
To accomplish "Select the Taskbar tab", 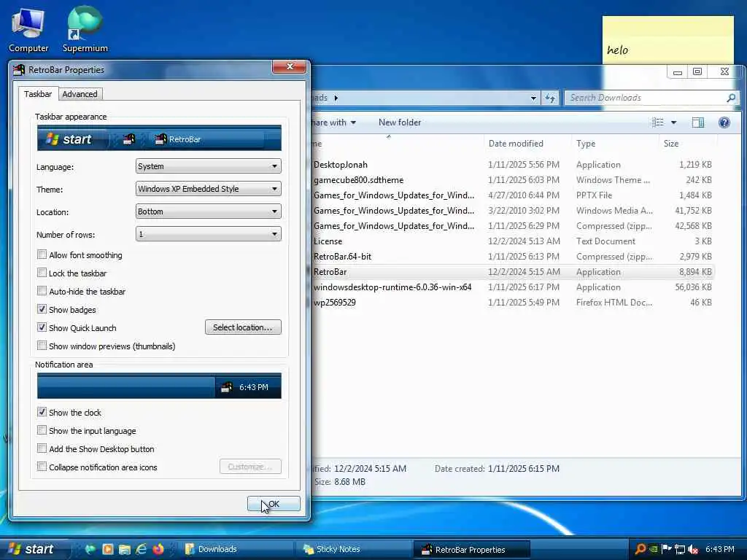I will point(38,94).
